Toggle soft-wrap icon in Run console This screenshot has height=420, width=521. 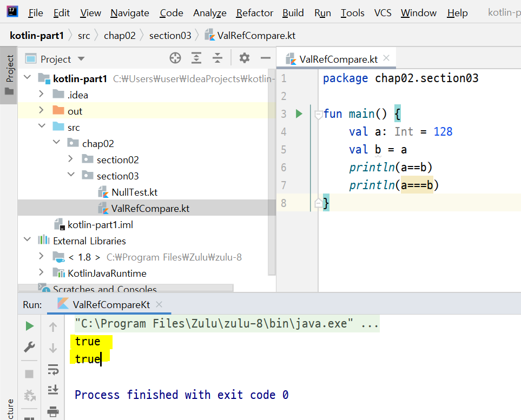[x=53, y=369]
